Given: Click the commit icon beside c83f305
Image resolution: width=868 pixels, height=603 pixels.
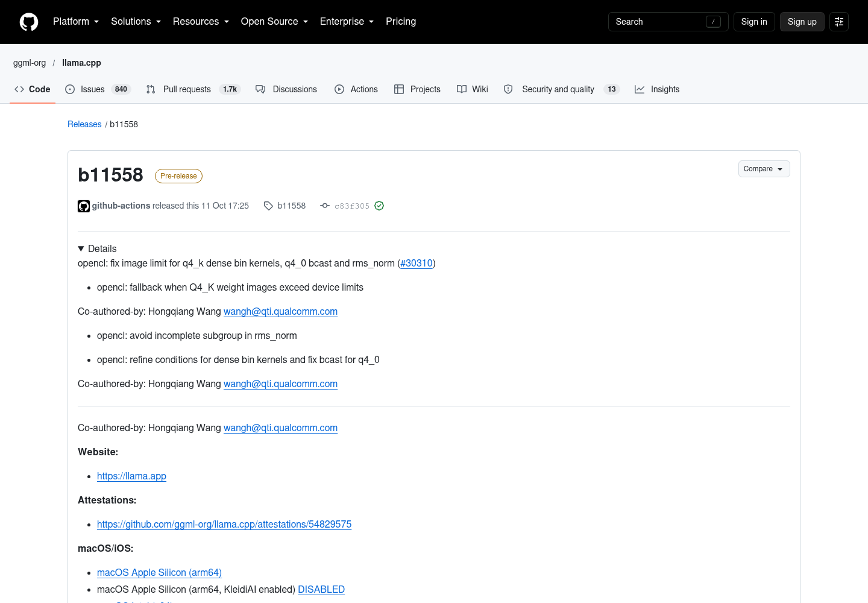Looking at the screenshot, I should [325, 206].
